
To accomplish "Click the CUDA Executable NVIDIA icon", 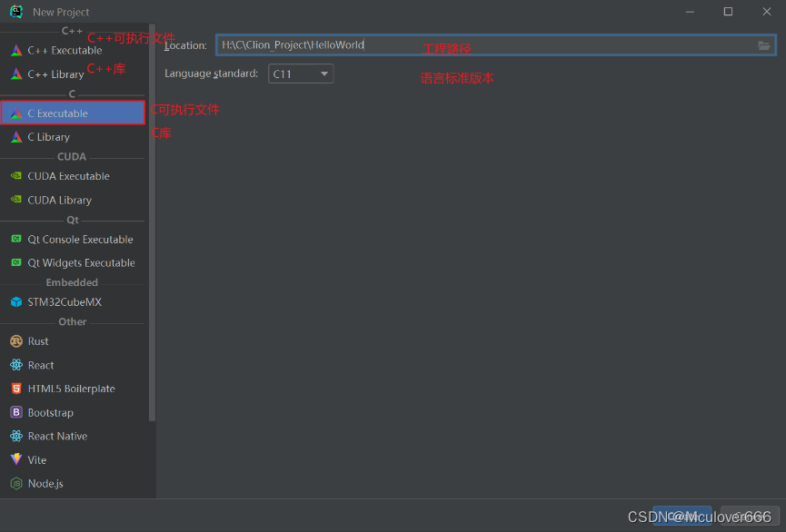I will [x=16, y=176].
